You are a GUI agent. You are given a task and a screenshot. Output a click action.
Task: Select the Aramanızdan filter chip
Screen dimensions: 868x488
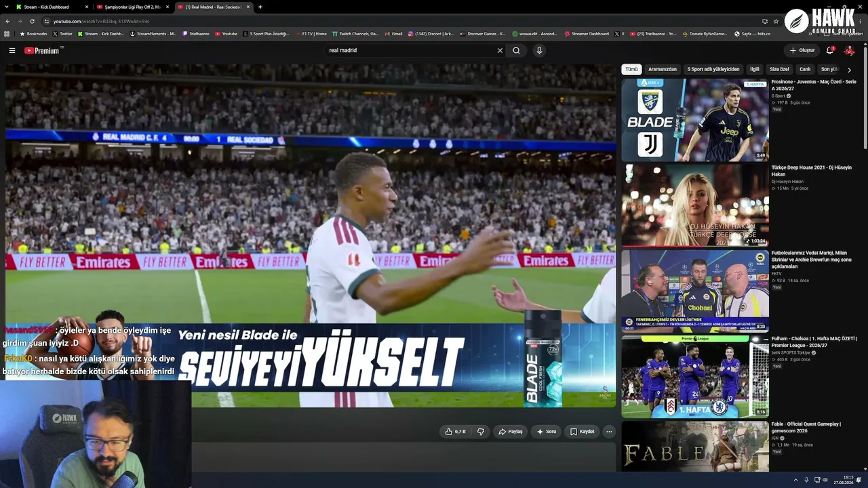(x=663, y=69)
